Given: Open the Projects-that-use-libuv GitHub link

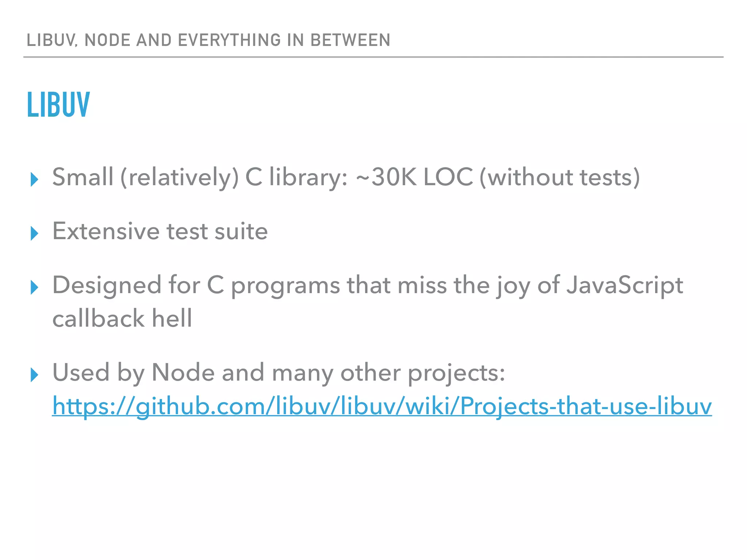Looking at the screenshot, I should click(382, 406).
